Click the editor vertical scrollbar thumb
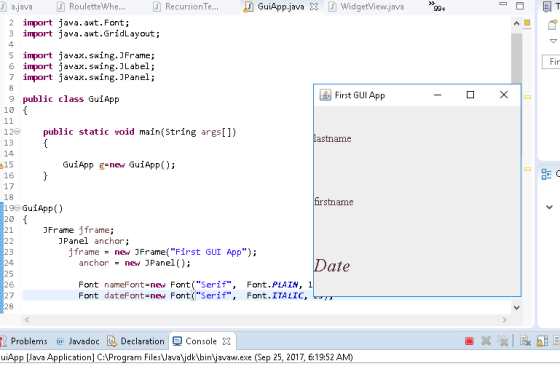 tap(516, 59)
